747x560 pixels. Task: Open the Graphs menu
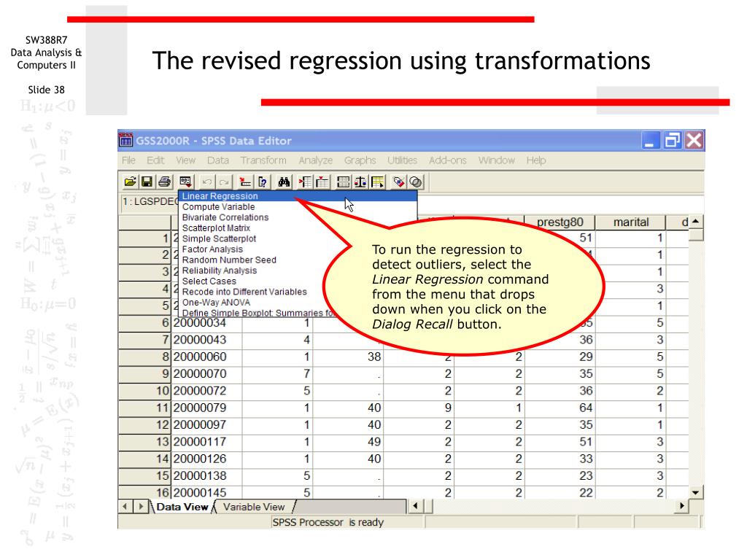360,160
